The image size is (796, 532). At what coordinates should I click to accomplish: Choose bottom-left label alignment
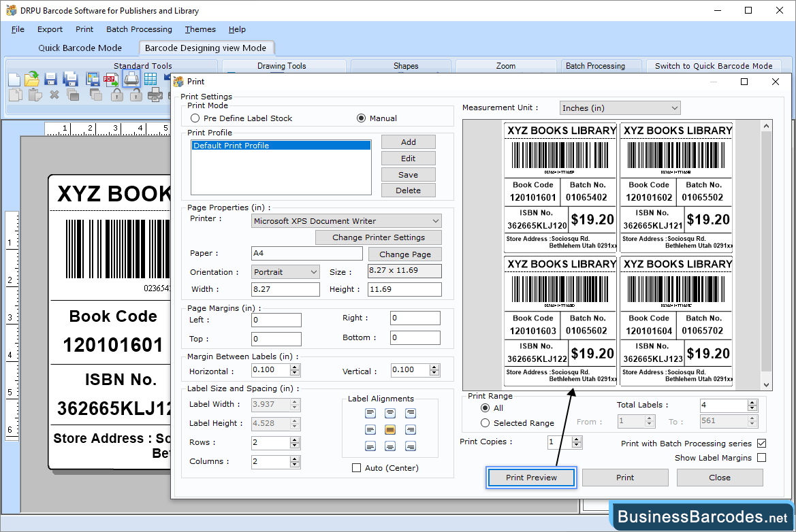(x=370, y=446)
